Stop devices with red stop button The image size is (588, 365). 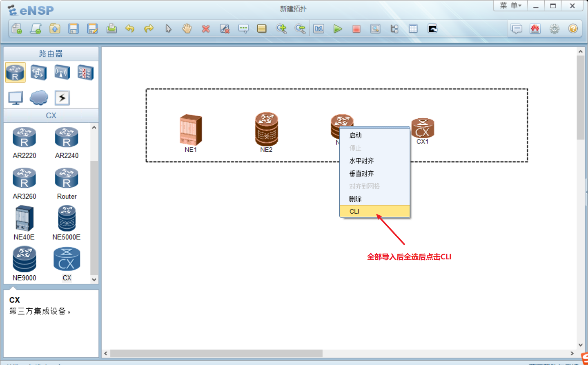[x=356, y=29]
